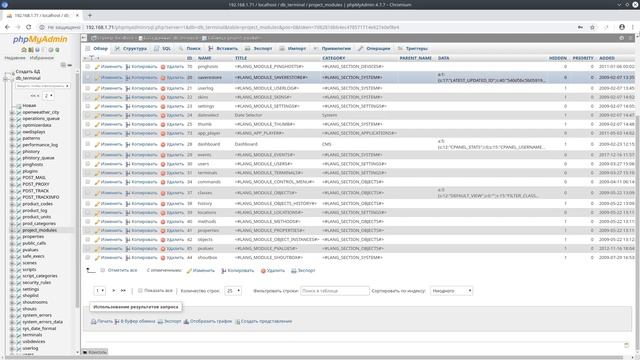This screenshot has width=640, height=360.
Task: Open the sort by index dropdown
Action: (x=451, y=291)
